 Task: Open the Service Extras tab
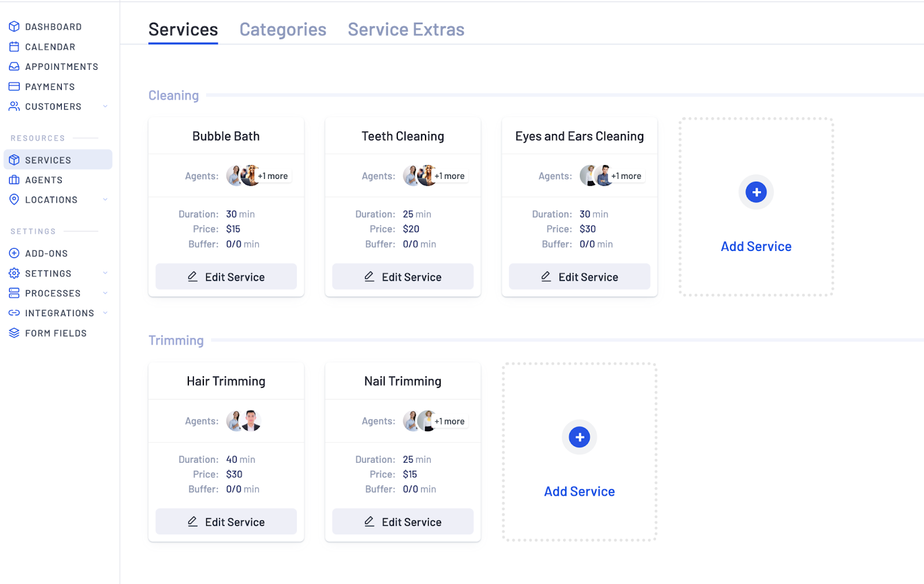click(x=406, y=29)
